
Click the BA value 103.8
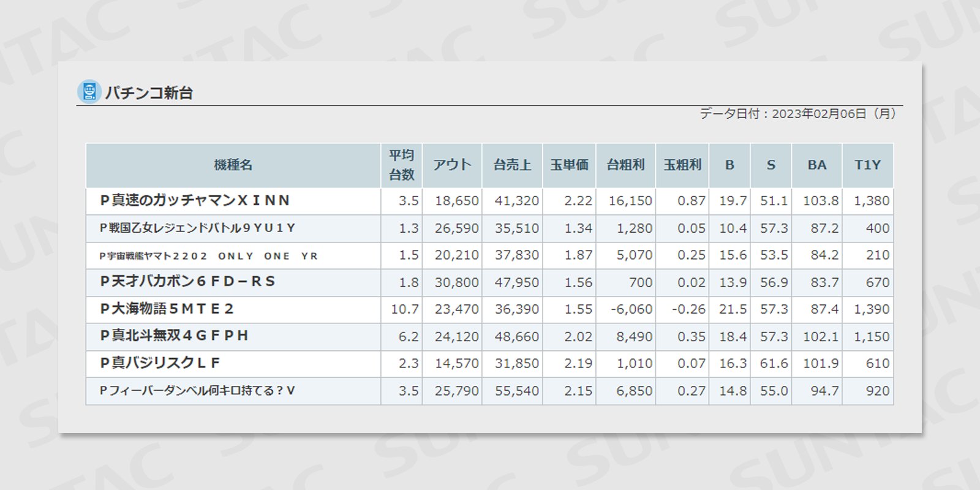coord(821,201)
